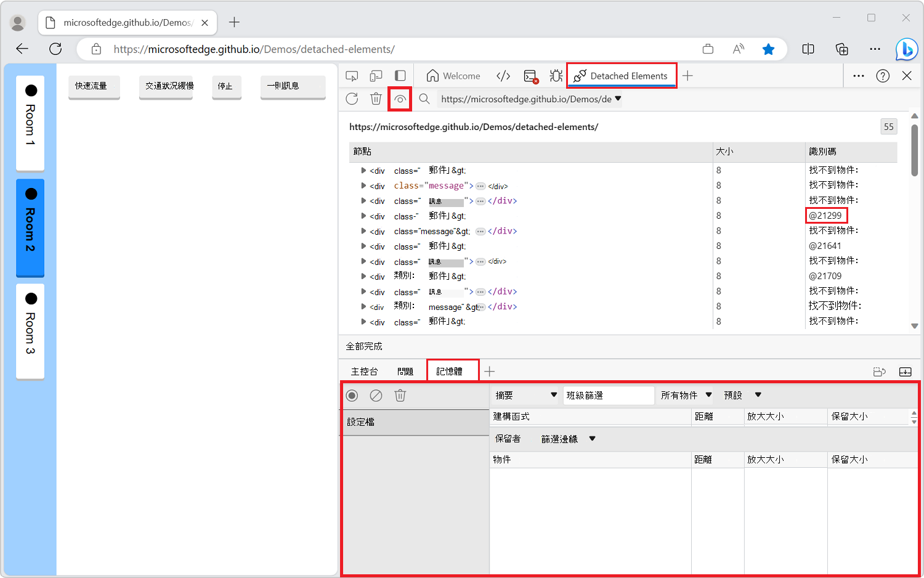Click the scroll up arrow of node list
Viewport: 924px width, 578px height.
tap(915, 116)
